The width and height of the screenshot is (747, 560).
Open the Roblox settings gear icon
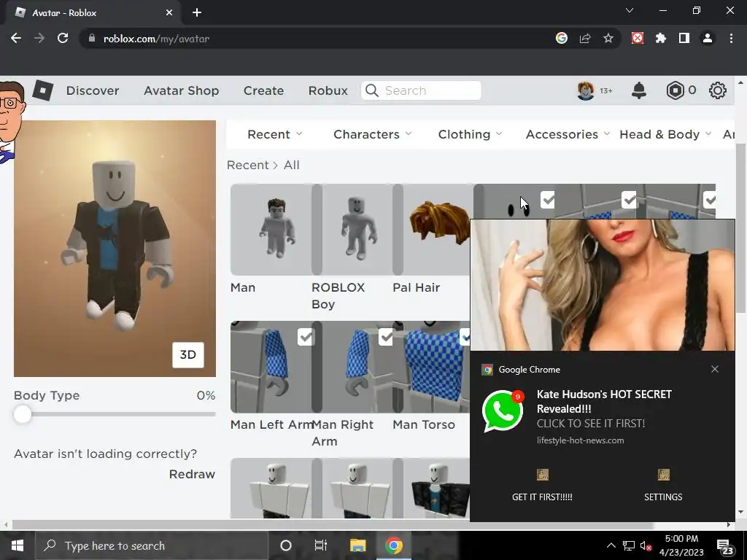(x=718, y=90)
